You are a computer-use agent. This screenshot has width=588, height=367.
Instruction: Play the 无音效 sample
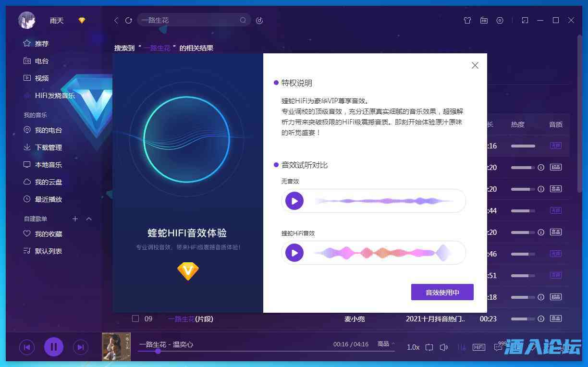[x=294, y=201]
